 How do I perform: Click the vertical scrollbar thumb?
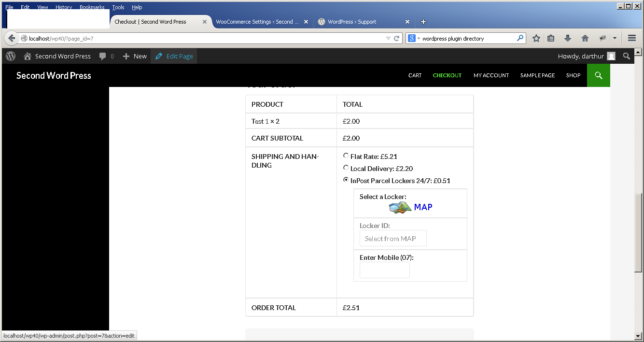[638, 232]
